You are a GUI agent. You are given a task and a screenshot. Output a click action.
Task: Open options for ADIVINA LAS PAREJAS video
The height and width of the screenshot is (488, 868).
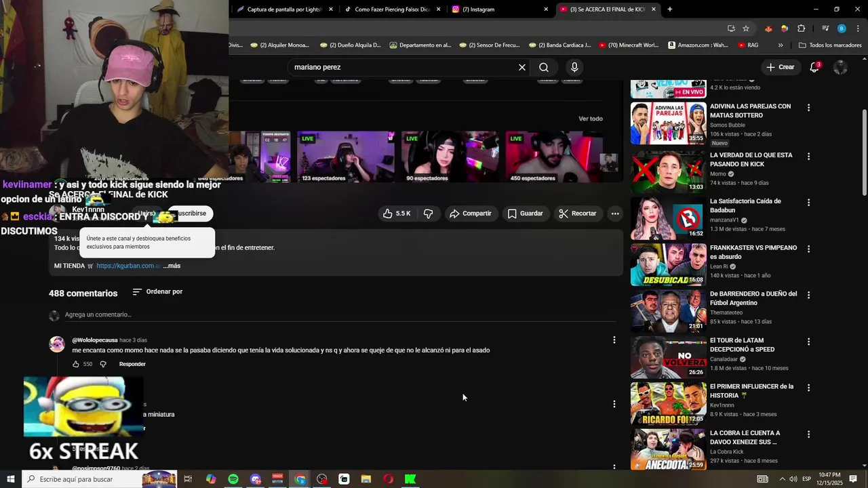[808, 108]
